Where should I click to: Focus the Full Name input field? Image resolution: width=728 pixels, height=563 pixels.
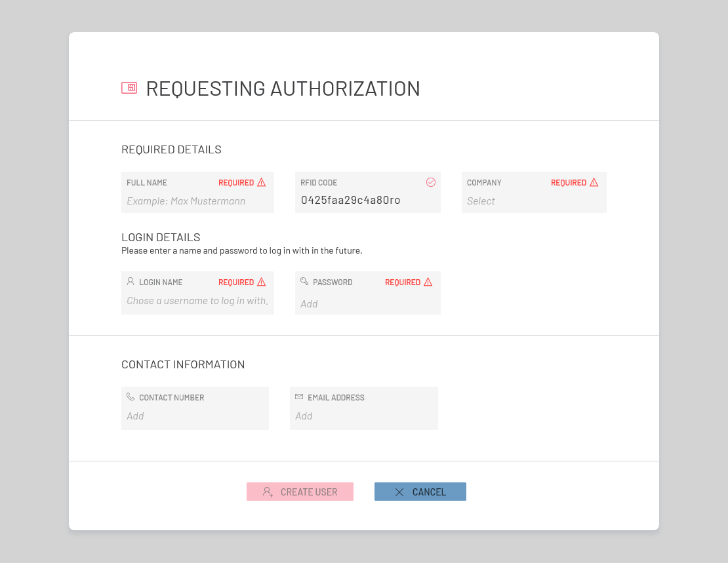pyautogui.click(x=197, y=201)
